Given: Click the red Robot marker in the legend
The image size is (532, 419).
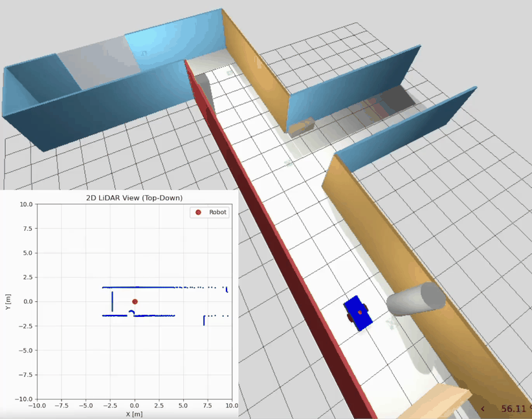Looking at the screenshot, I should pyautogui.click(x=198, y=212).
